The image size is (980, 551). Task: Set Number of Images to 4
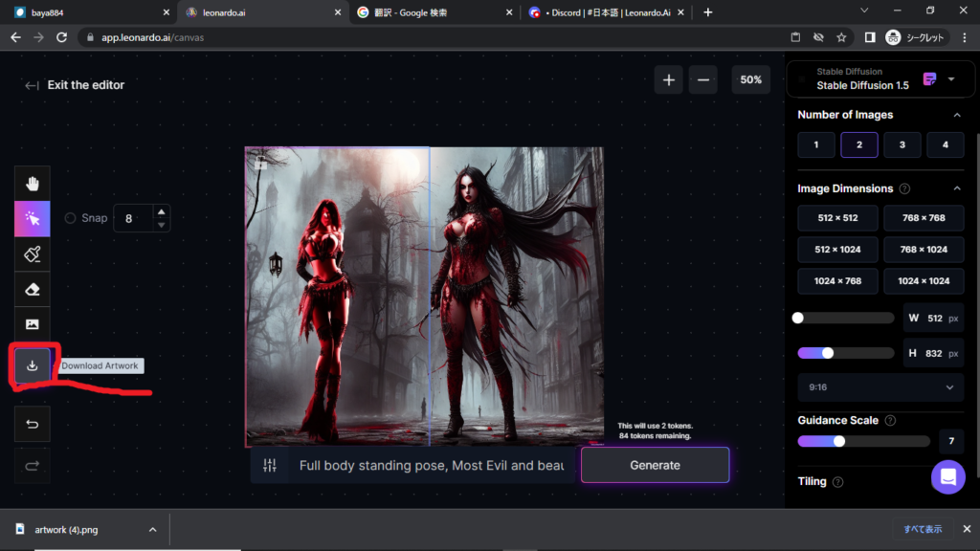945,145
